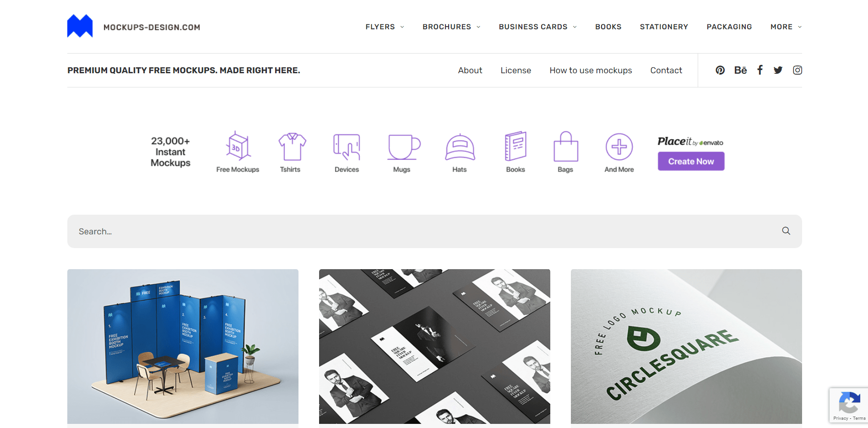The height and width of the screenshot is (428, 868).
Task: Select the Bags mockup icon
Action: click(x=565, y=146)
